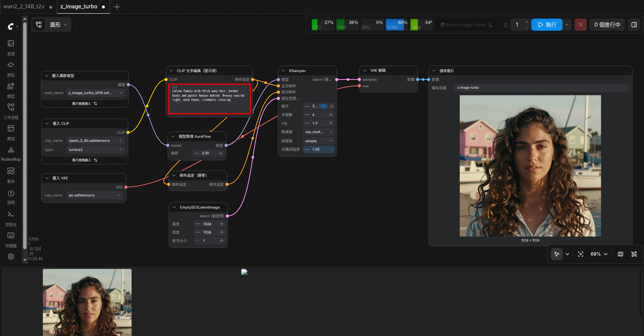Click the 執行 run button
The image size is (644, 336).
547,25
